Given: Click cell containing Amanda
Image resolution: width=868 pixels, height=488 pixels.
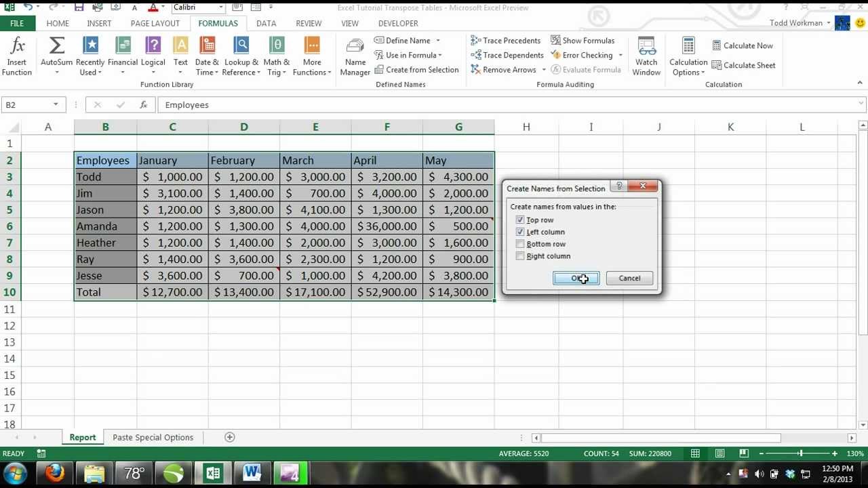Looking at the screenshot, I should coord(105,226).
